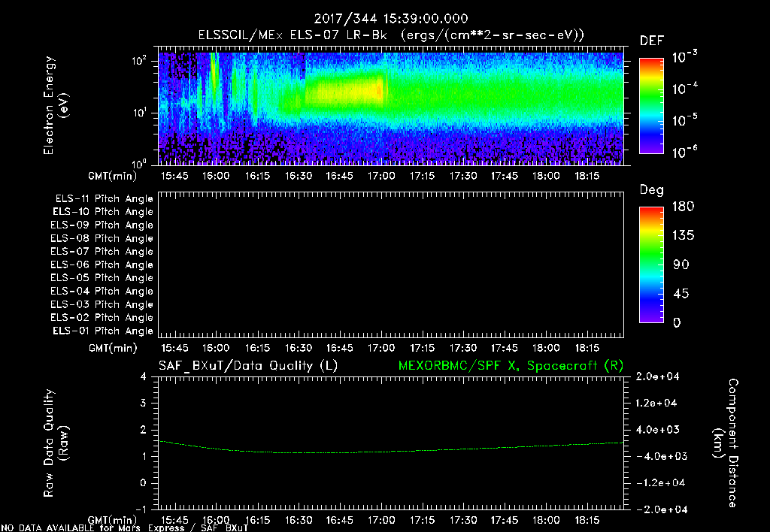This screenshot has height=532, width=770.
Task: Click the "4.0e+03" distance axis label
Action: 657,429
